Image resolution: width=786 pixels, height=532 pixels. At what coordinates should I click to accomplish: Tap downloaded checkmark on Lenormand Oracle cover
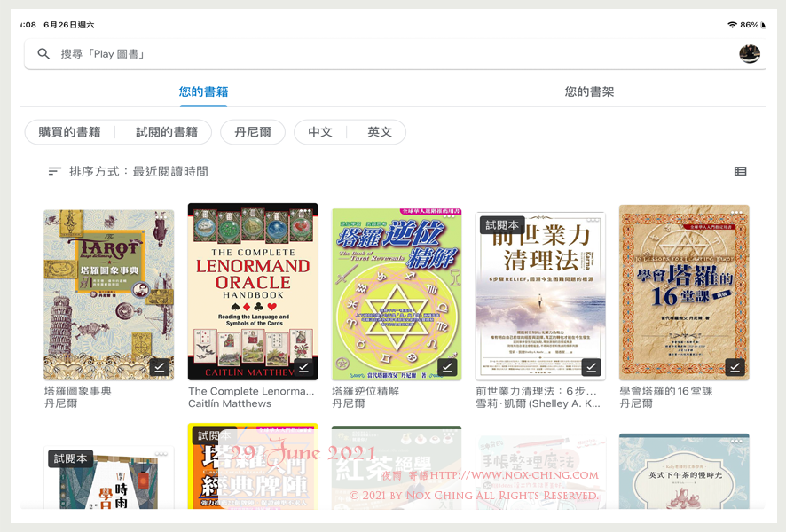pos(303,367)
